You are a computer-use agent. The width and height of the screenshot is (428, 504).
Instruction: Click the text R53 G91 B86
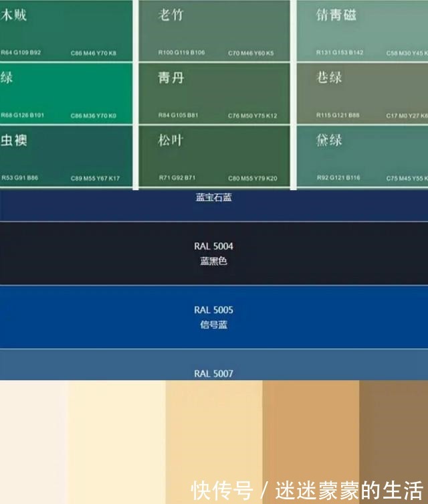point(20,178)
